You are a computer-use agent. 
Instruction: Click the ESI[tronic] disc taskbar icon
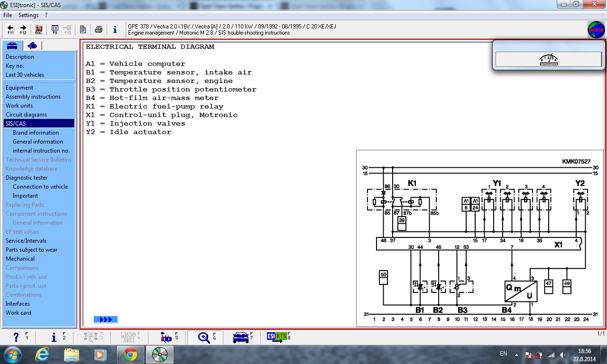coord(160,355)
